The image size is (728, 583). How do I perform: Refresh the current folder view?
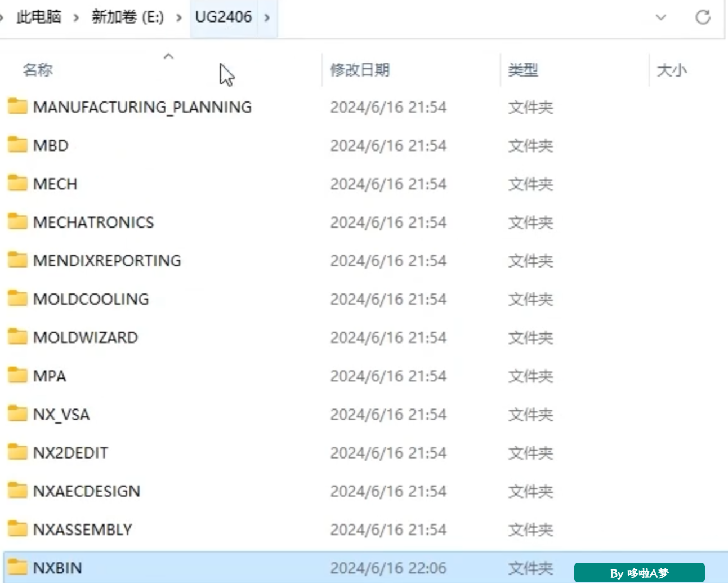point(703,17)
